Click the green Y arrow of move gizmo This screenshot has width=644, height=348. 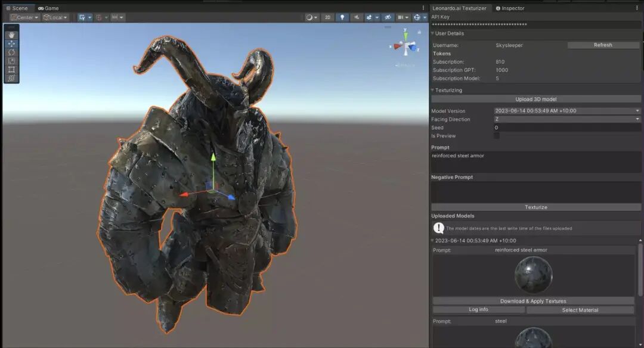point(213,157)
